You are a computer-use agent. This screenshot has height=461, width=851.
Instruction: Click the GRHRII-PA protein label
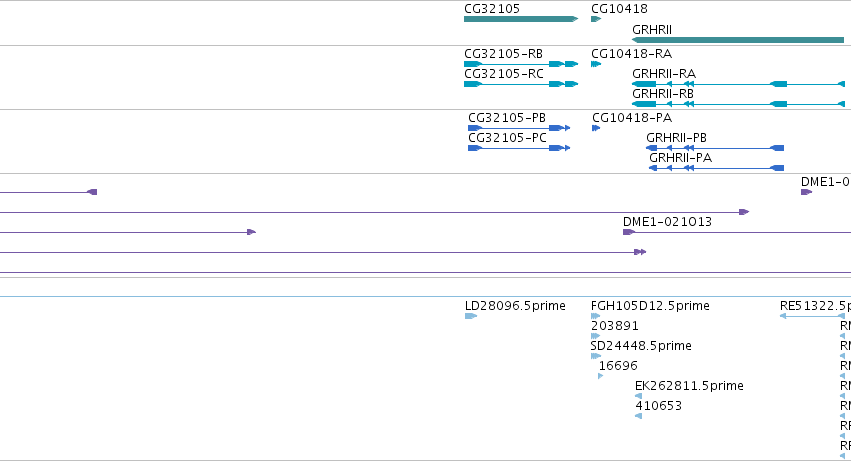coord(681,158)
